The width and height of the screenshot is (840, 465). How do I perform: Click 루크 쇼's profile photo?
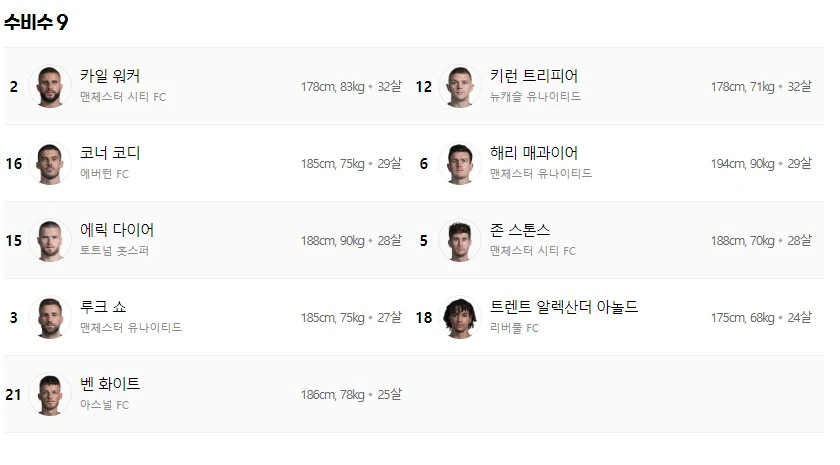(49, 317)
